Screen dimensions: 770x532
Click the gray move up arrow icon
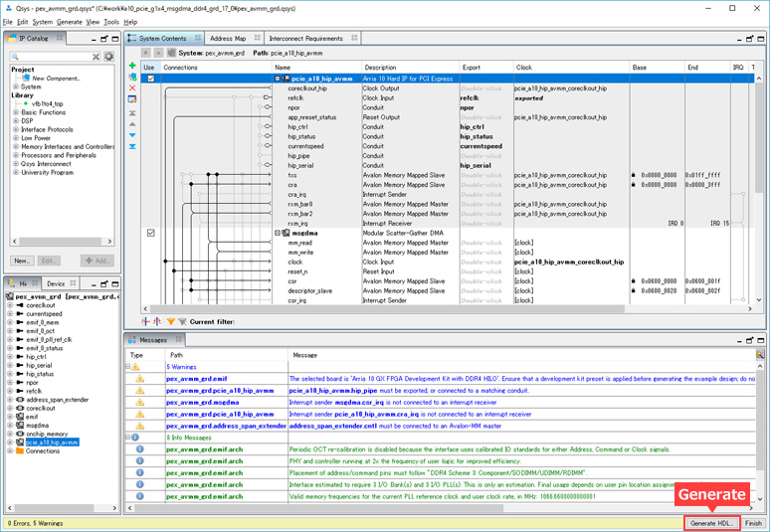point(132,124)
